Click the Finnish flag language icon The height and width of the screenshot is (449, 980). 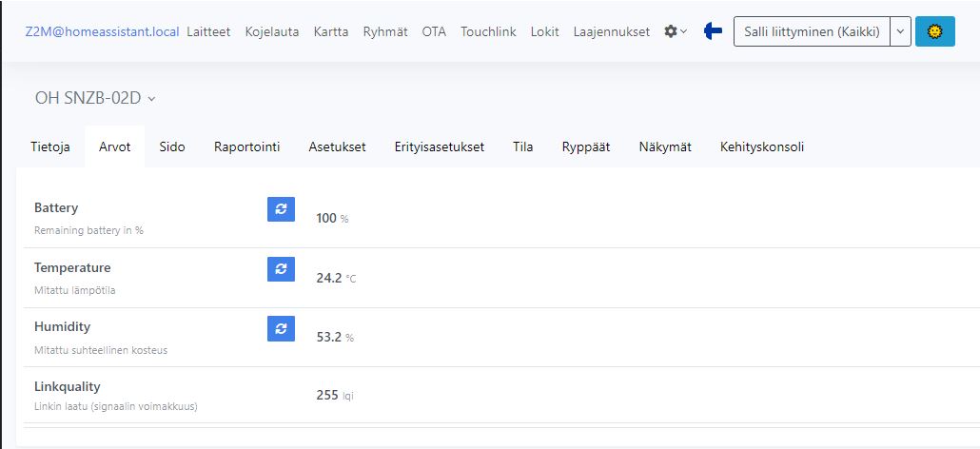click(x=713, y=31)
